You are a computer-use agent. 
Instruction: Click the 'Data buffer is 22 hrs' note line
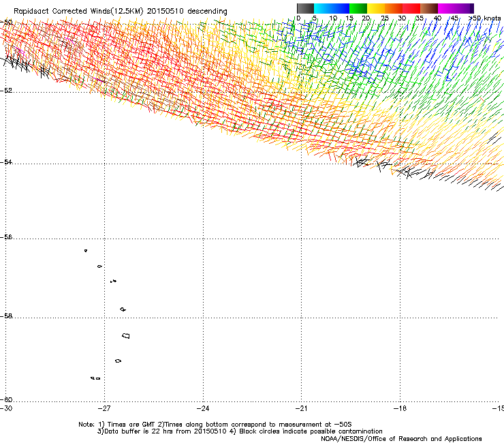pos(240,431)
